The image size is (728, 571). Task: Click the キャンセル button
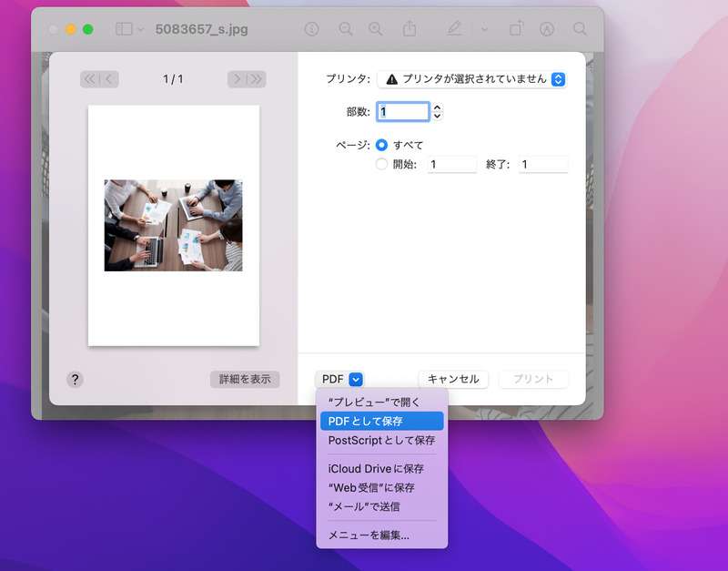tap(452, 379)
